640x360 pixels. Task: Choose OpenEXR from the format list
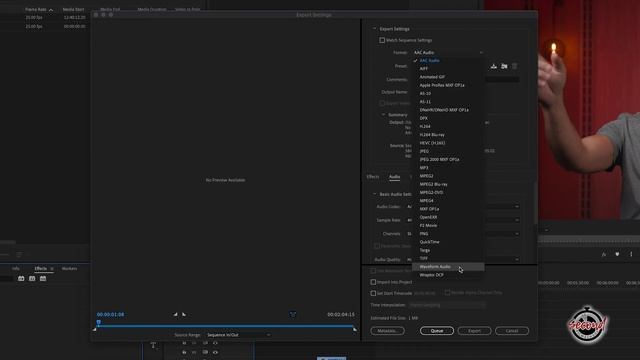[x=448, y=217]
